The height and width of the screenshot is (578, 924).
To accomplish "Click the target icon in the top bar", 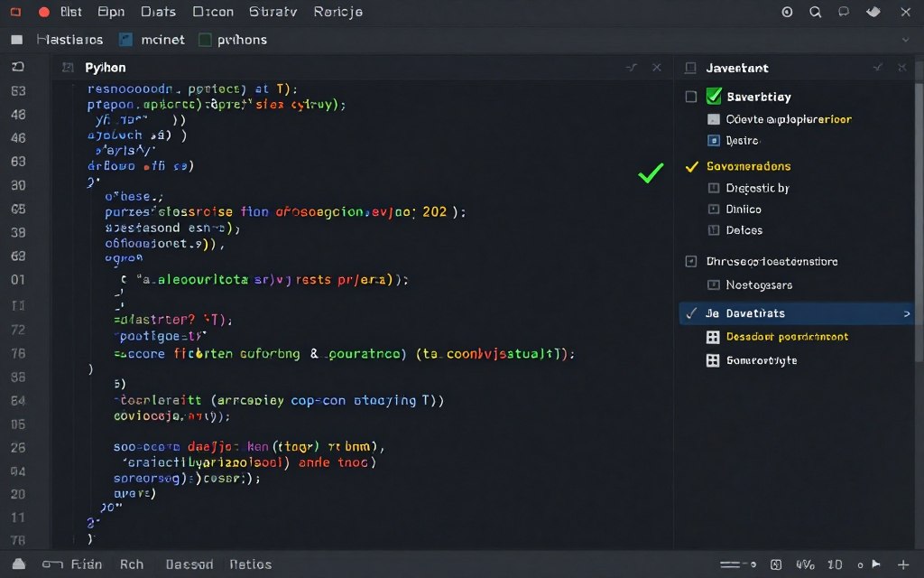I will (787, 12).
